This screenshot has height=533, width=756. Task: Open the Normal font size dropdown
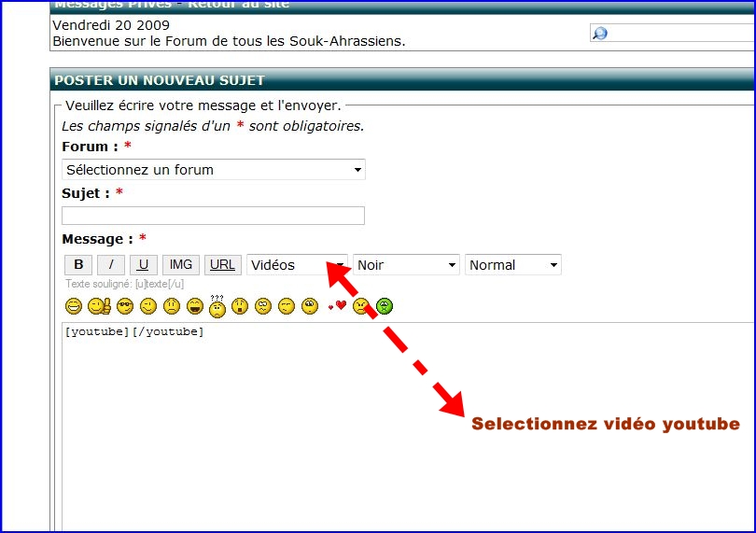(513, 265)
